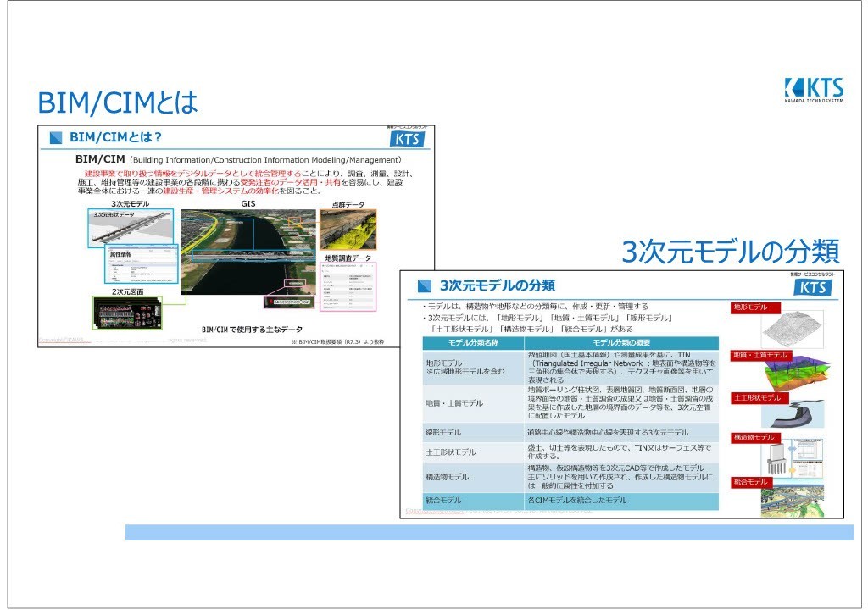Click the KTS logo in the top-right corner
Viewport: 868px width, 615px height.
click(x=814, y=89)
